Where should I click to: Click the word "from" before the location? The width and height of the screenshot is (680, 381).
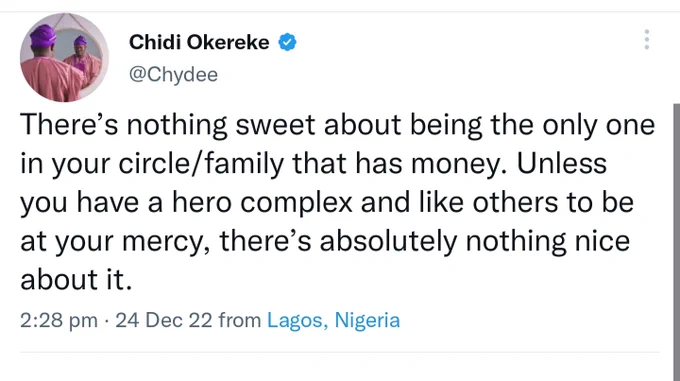[240, 320]
